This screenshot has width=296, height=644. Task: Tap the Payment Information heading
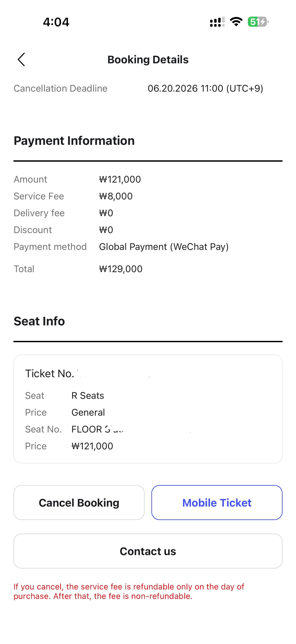tap(74, 141)
